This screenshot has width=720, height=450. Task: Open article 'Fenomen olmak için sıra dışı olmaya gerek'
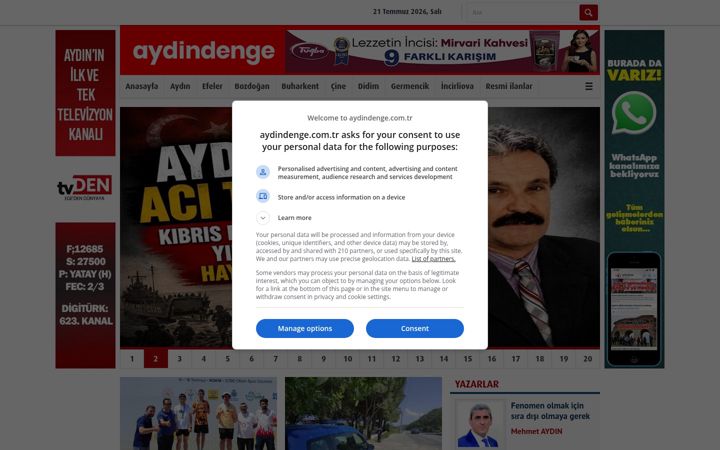[550, 411]
